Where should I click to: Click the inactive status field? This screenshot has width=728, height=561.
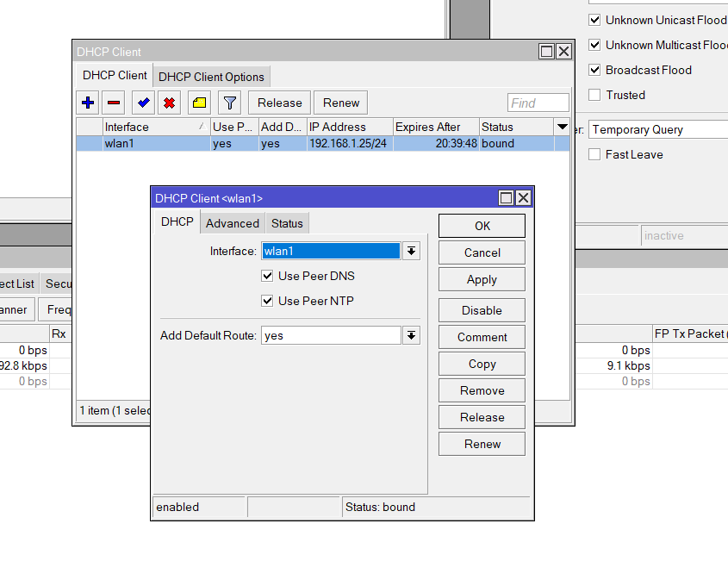click(685, 235)
